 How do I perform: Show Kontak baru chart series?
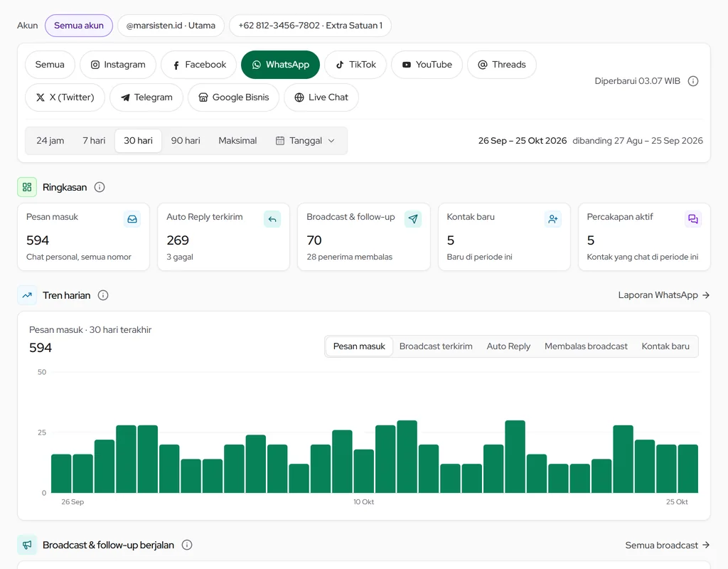coord(665,346)
